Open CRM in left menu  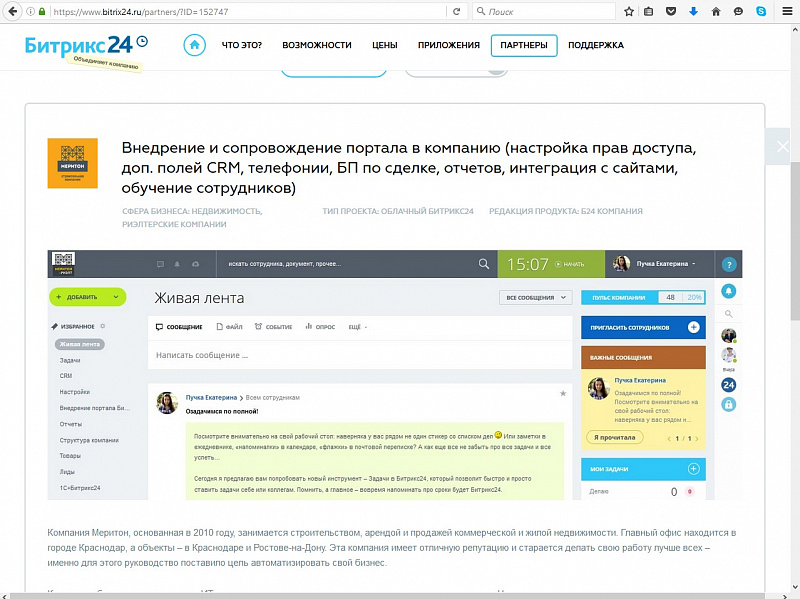coord(66,376)
